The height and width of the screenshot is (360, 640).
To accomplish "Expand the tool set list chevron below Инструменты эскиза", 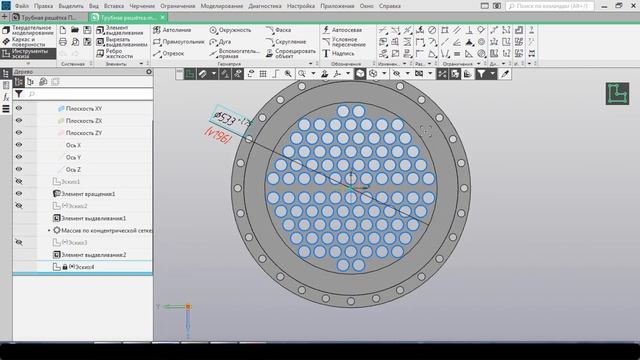I will click(x=28, y=64).
